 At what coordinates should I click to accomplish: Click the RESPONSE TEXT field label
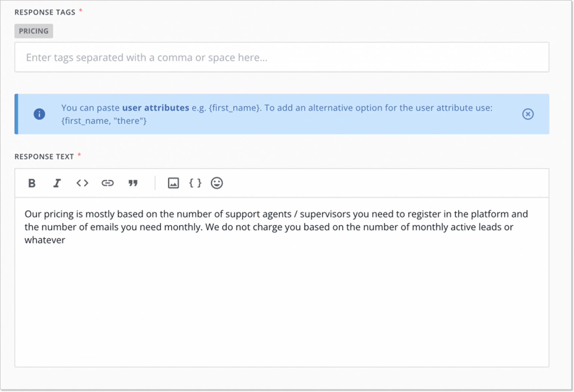click(44, 157)
